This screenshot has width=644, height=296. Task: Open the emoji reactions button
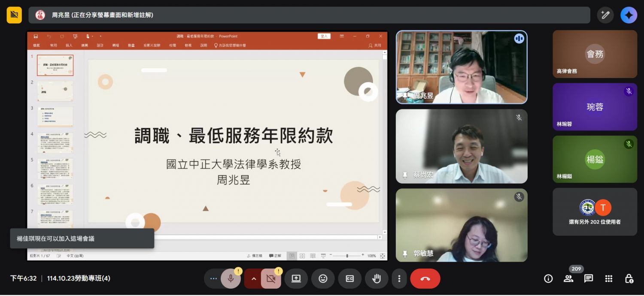click(323, 279)
